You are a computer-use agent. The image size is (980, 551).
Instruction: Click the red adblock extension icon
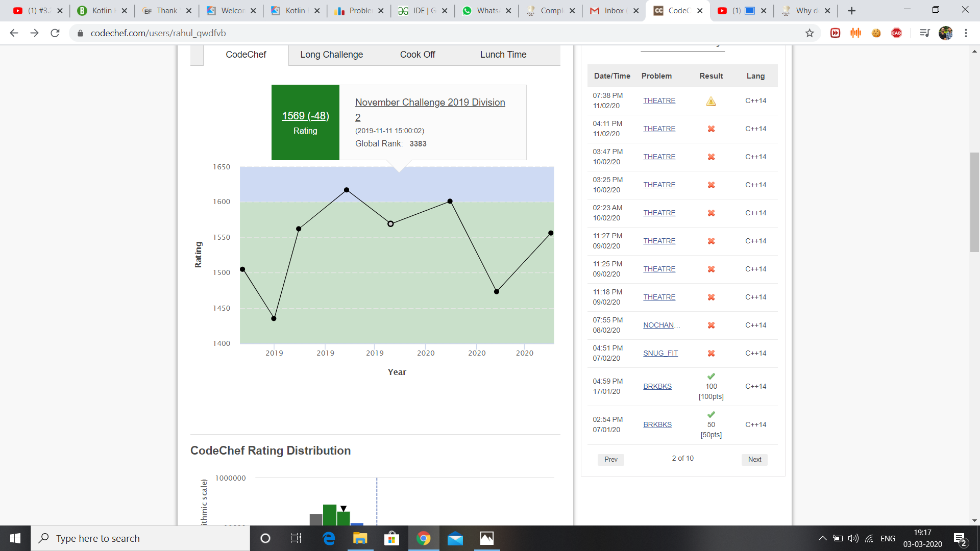(896, 33)
